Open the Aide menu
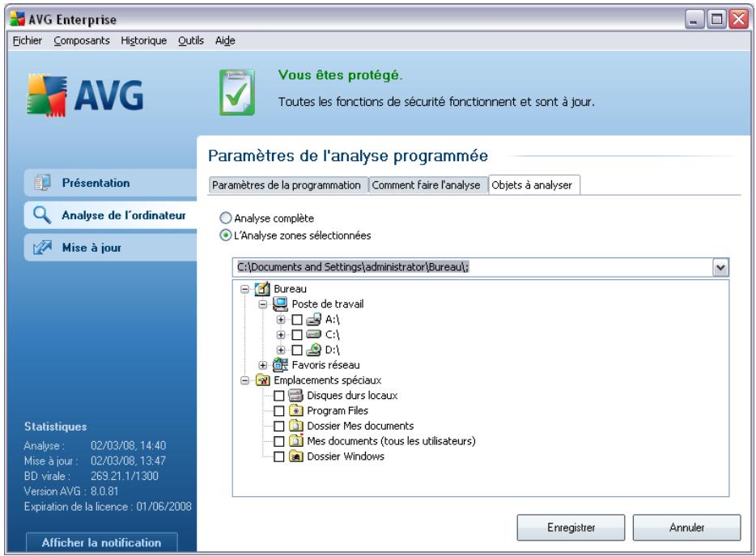The image size is (756, 556). point(225,40)
